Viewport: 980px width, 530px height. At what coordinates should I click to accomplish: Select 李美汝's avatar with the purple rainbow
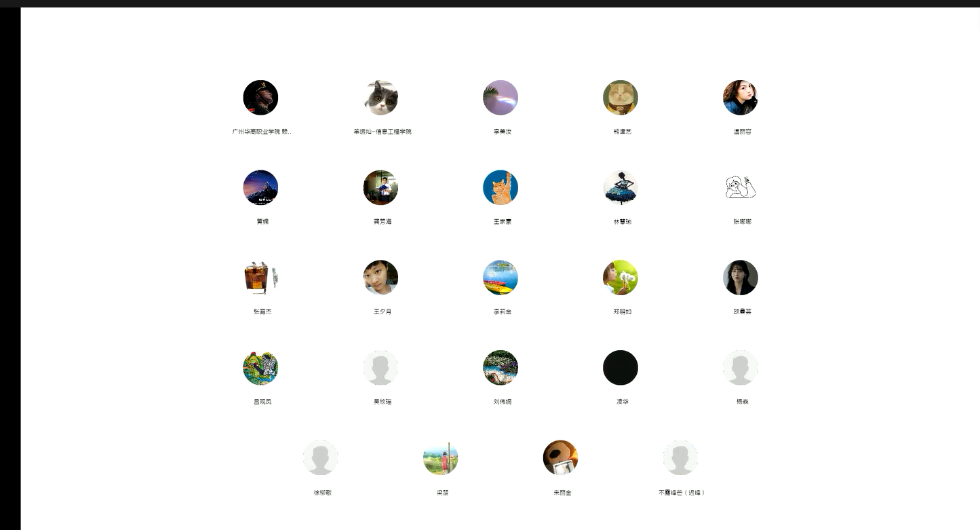click(x=501, y=98)
